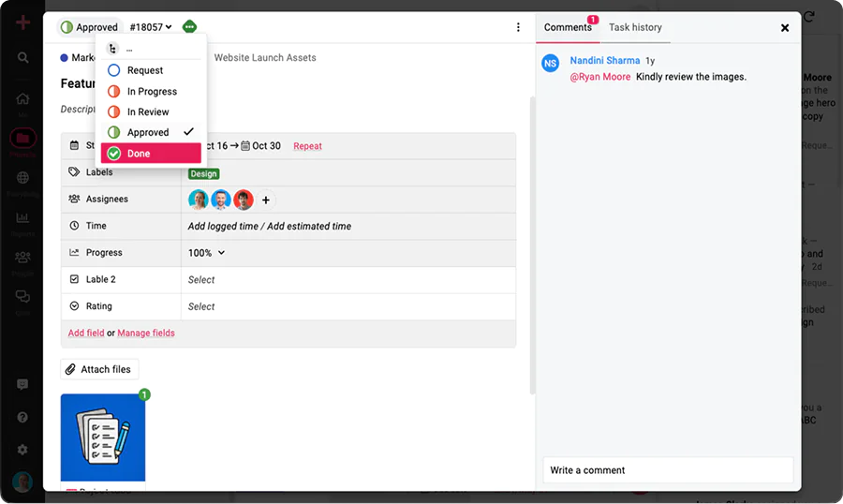Open Nandini Sharma's profile link
Viewport: 843px width, 504px height.
point(605,60)
